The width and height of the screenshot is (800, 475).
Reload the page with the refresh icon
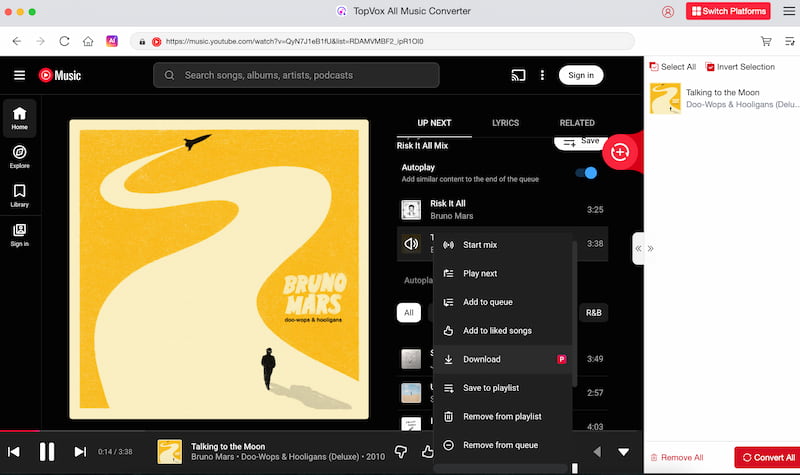[64, 41]
